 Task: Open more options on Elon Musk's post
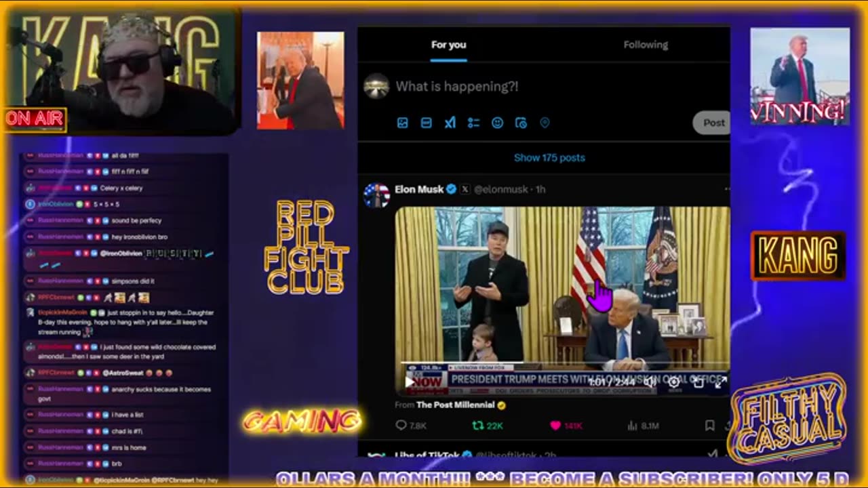point(727,189)
